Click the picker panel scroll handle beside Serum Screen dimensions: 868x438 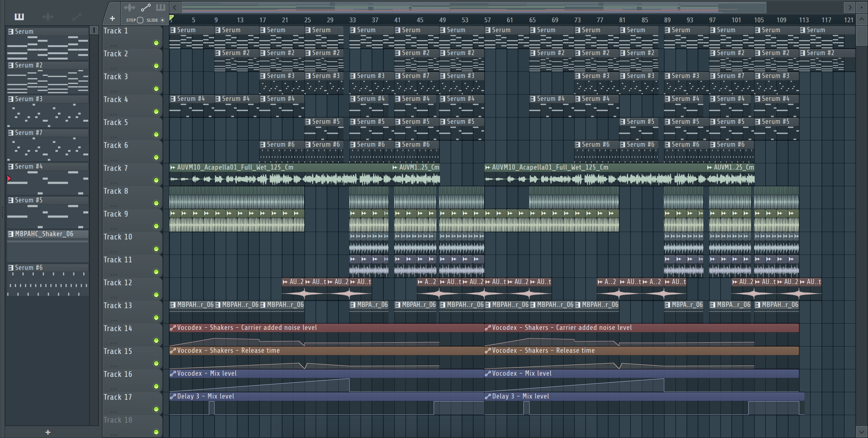coord(94,30)
